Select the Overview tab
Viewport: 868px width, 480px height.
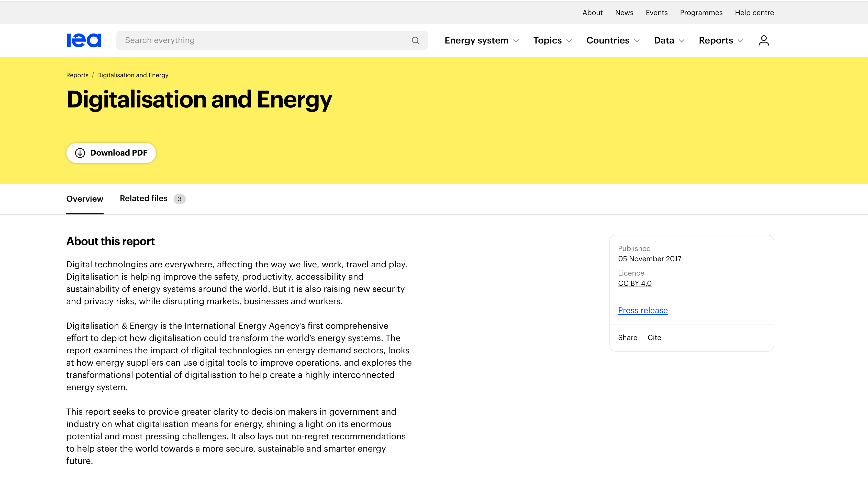click(85, 199)
